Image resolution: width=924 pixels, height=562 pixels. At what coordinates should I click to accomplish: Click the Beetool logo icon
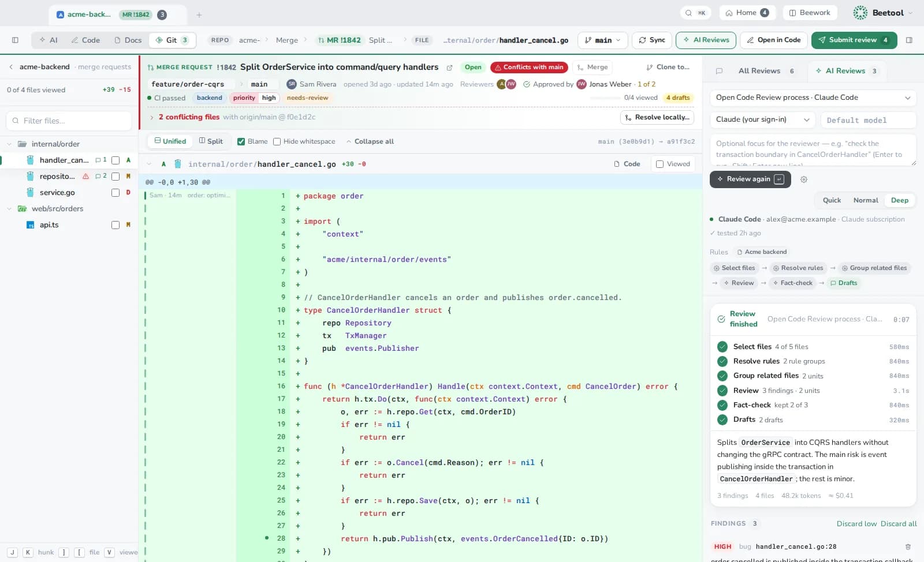point(860,13)
